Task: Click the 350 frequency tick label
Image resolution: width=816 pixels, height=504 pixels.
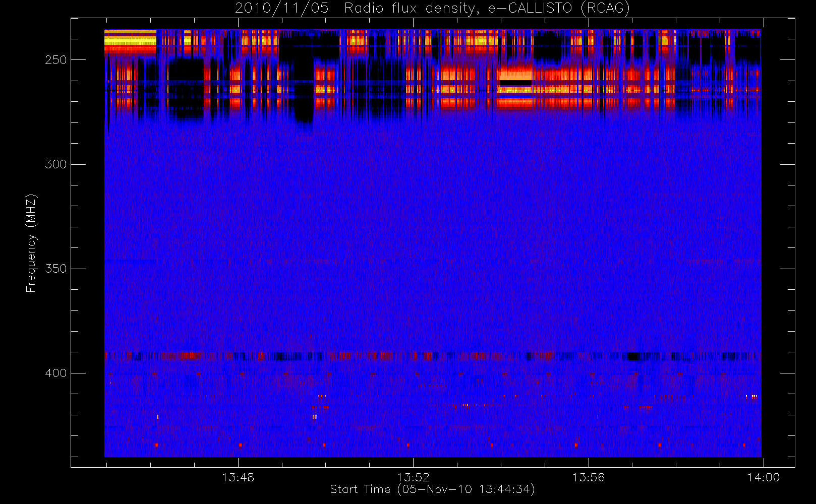Action: tap(55, 269)
